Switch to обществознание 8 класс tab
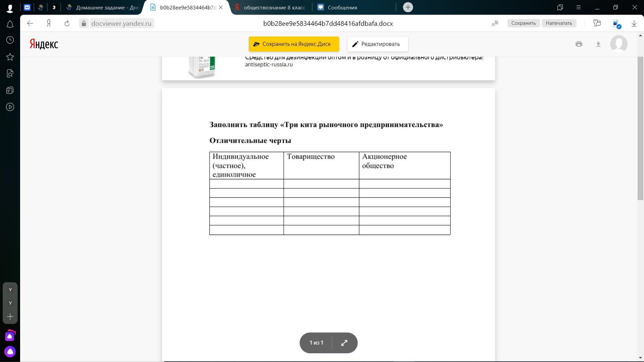 point(274,7)
